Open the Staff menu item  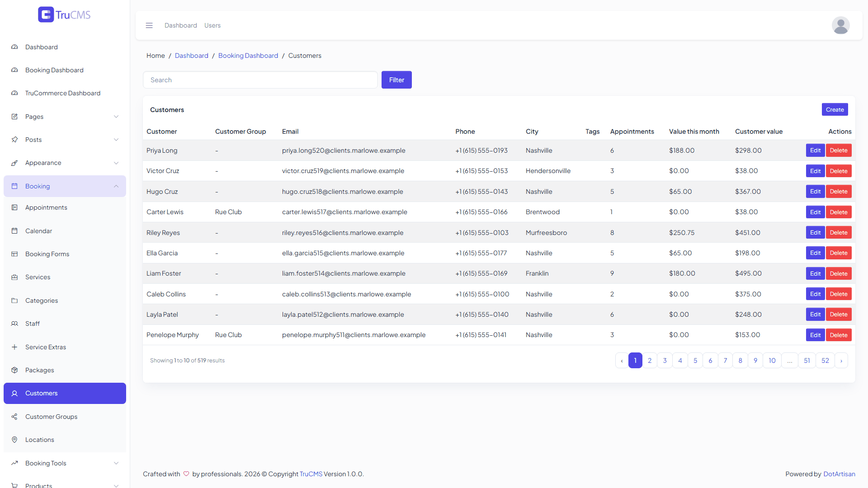coord(65,324)
